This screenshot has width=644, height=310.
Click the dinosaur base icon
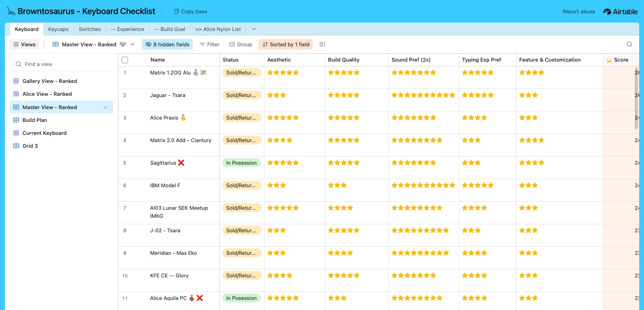coord(11,11)
